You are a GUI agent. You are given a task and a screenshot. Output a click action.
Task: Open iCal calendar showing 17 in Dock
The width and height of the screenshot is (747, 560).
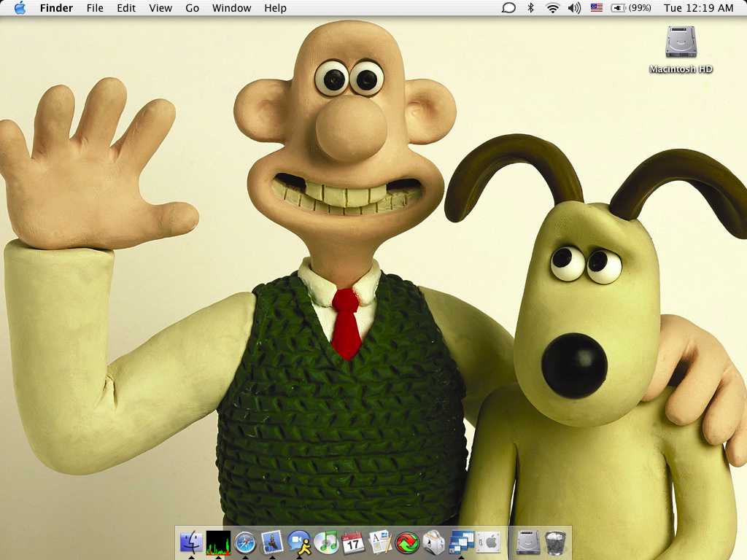(x=354, y=542)
